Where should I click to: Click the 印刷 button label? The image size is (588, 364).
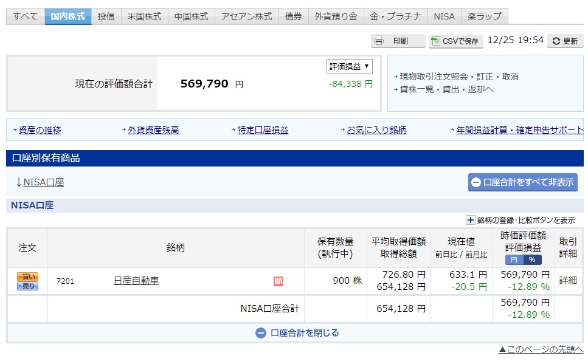pyautogui.click(x=401, y=41)
